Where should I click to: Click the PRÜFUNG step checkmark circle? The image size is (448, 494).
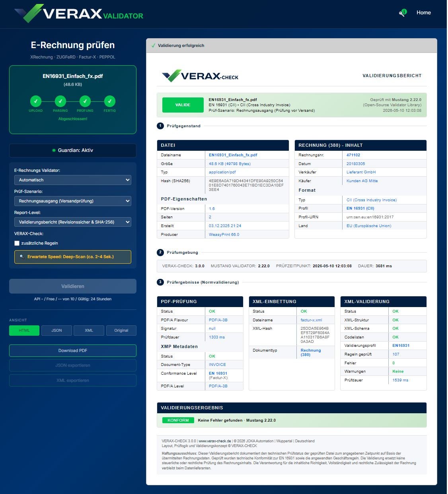pos(85,101)
